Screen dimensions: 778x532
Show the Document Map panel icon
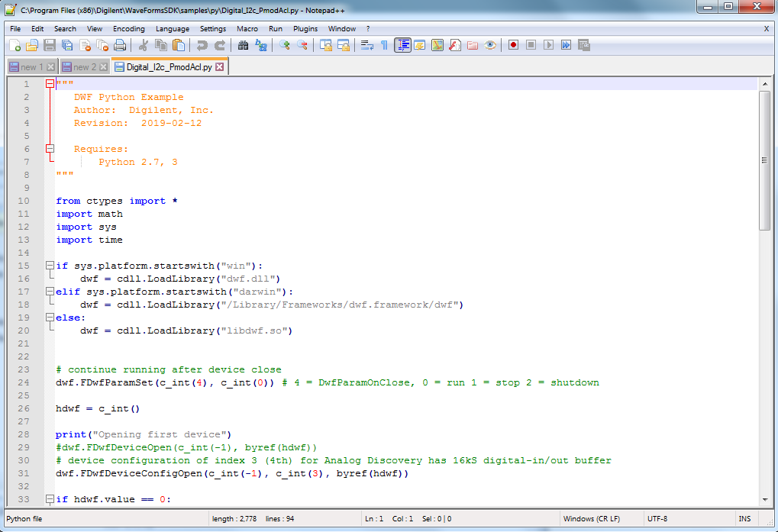(x=437, y=46)
